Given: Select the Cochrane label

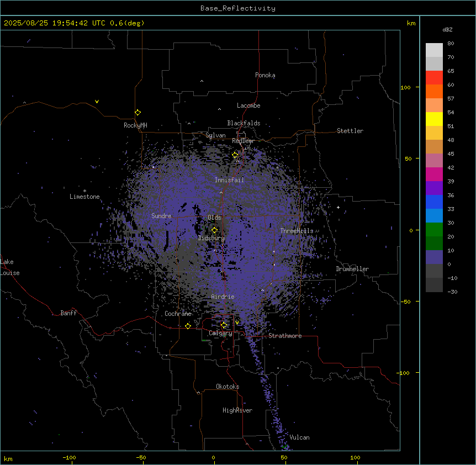Looking at the screenshot, I should point(178,314).
